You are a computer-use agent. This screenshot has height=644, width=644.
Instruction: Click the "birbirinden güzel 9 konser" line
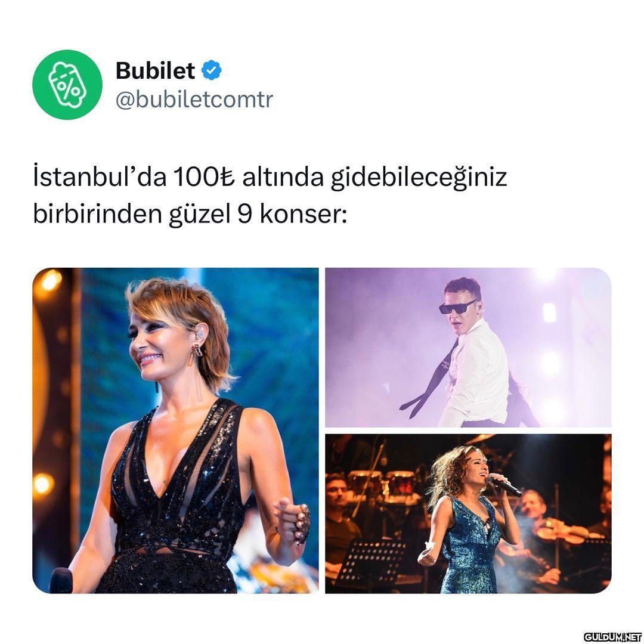(190, 214)
